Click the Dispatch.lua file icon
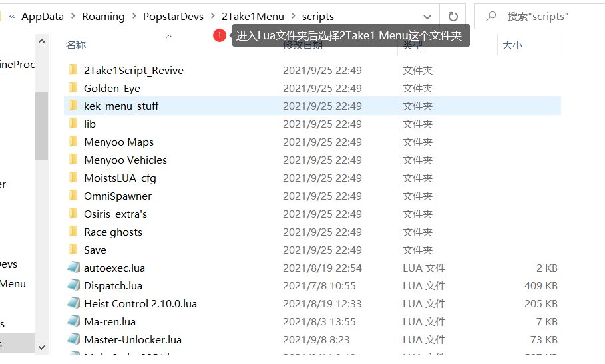 click(73, 285)
